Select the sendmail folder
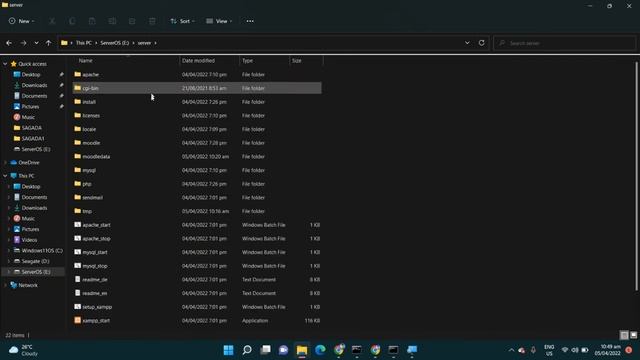This screenshot has height=360, width=640. coord(197,198)
